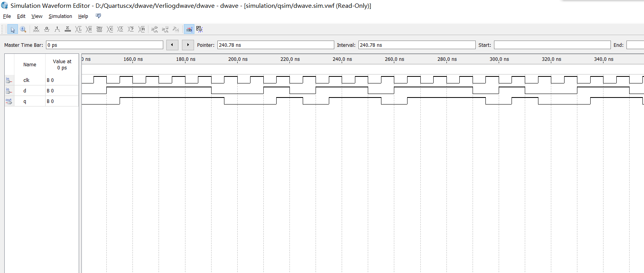Run Functional Simulation icon
The image size is (644, 273).
click(155, 29)
